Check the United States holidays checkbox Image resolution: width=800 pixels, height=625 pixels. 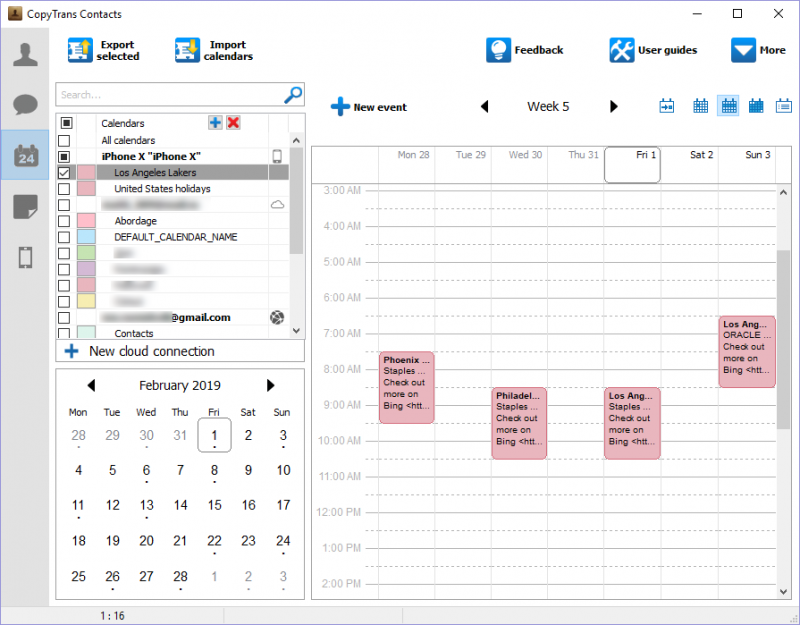(65, 189)
